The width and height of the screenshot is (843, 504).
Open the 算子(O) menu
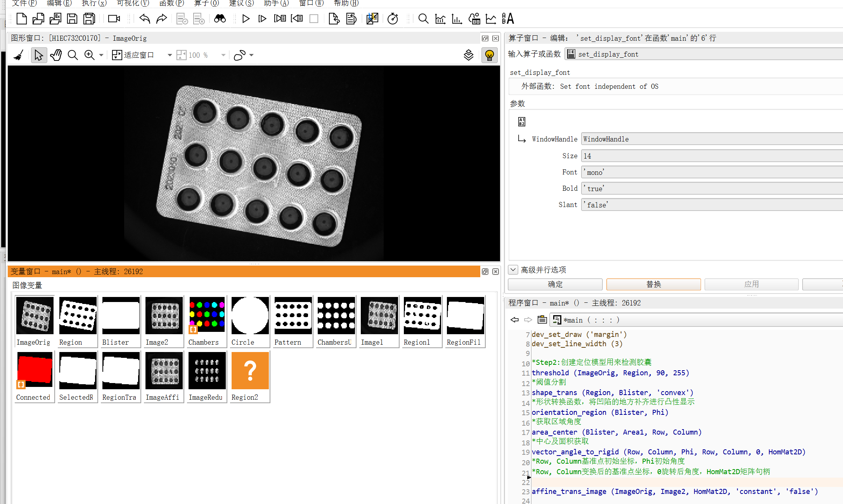coord(206,3)
